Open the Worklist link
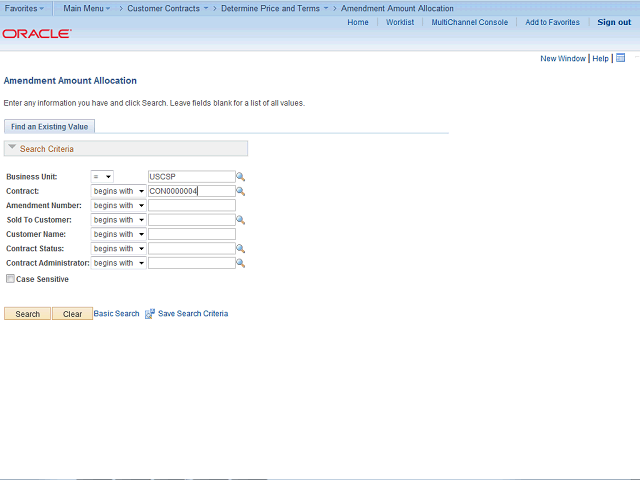 (x=400, y=22)
